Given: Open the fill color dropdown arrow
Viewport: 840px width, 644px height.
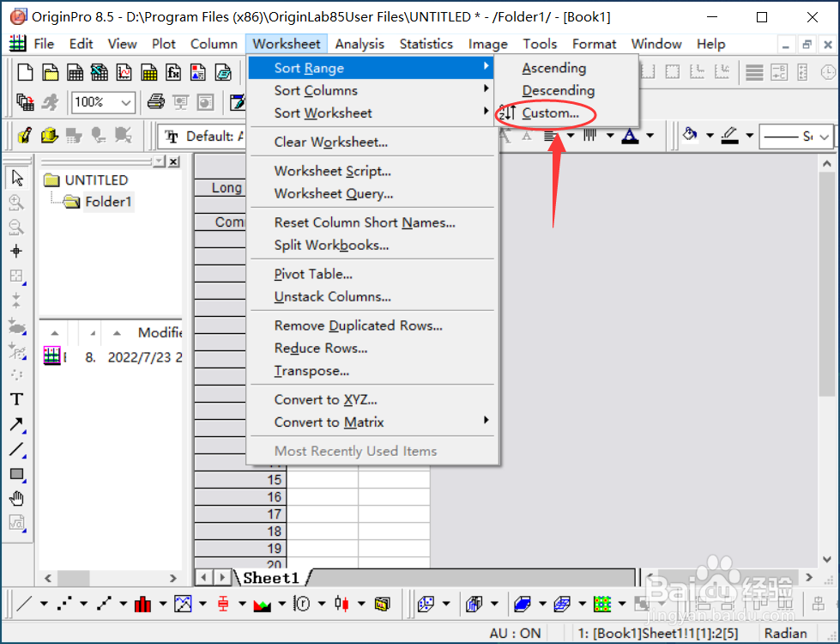Looking at the screenshot, I should [x=710, y=136].
